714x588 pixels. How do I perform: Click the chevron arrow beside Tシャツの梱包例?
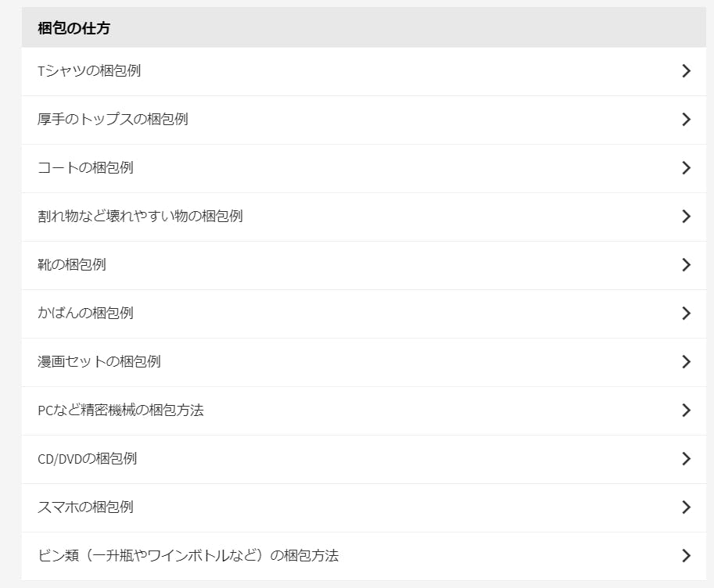(x=686, y=71)
